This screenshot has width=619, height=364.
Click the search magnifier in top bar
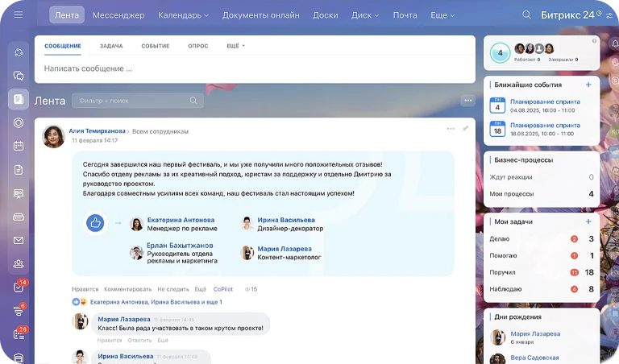[526, 15]
